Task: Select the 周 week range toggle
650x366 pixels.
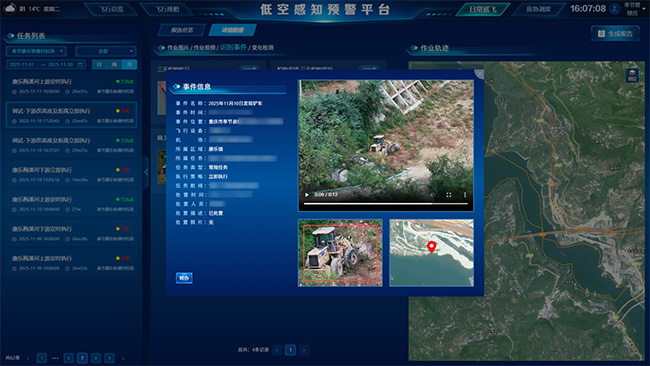Action: coord(114,65)
